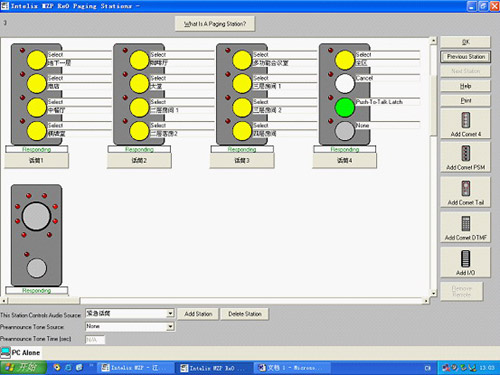The image size is (500, 375).
Task: Click the large gray round button on the fifth station
Action: click(x=36, y=216)
